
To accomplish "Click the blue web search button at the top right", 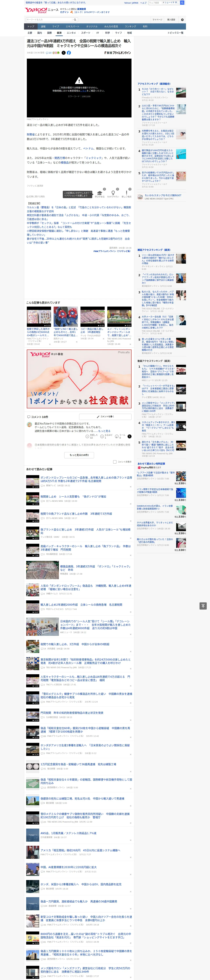I will click(x=182, y=3).
